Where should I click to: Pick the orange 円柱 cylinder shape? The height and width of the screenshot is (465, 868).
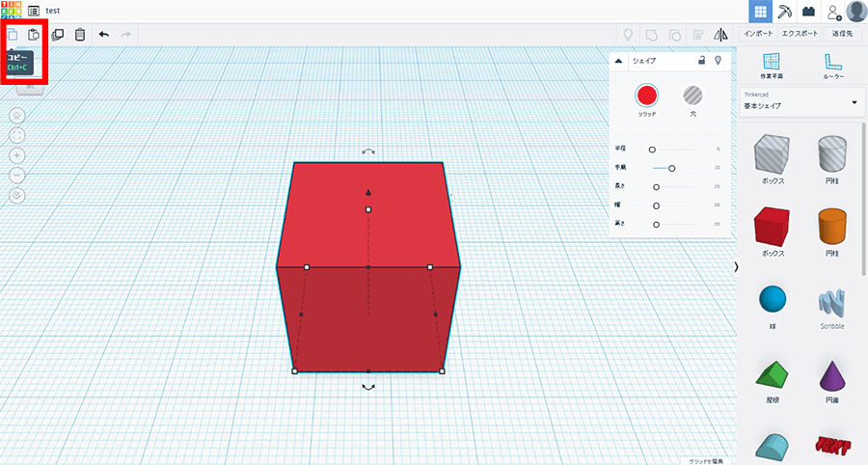pyautogui.click(x=832, y=227)
